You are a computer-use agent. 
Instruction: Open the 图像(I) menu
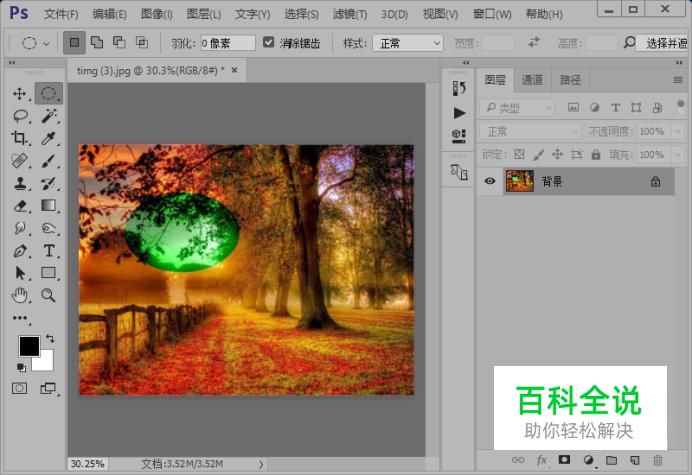pyautogui.click(x=157, y=14)
